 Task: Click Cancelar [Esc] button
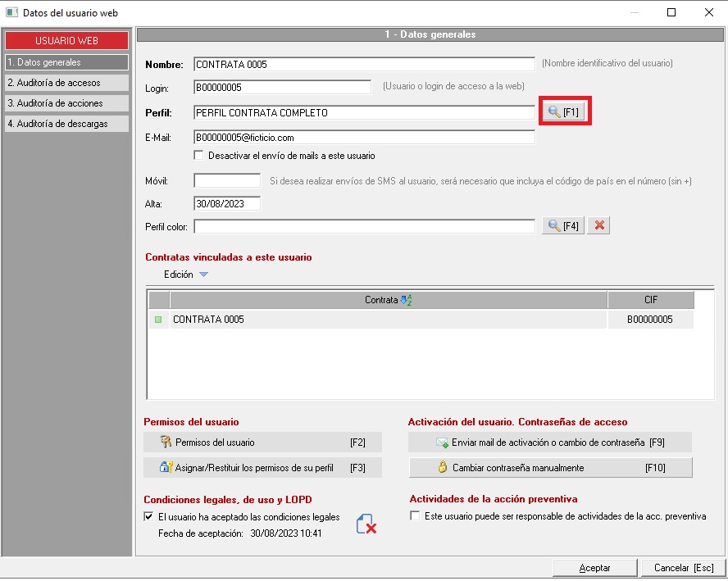(683, 568)
